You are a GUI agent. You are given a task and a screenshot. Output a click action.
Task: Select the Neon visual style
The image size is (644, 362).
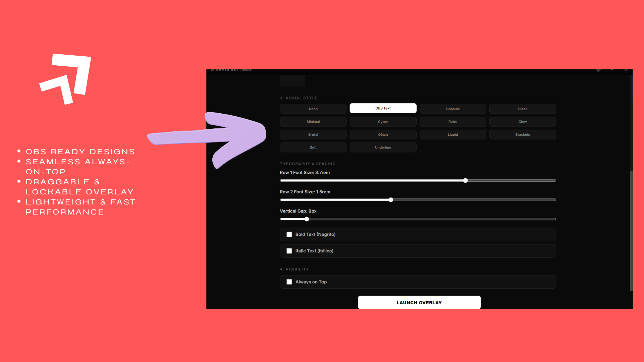pos(313,109)
